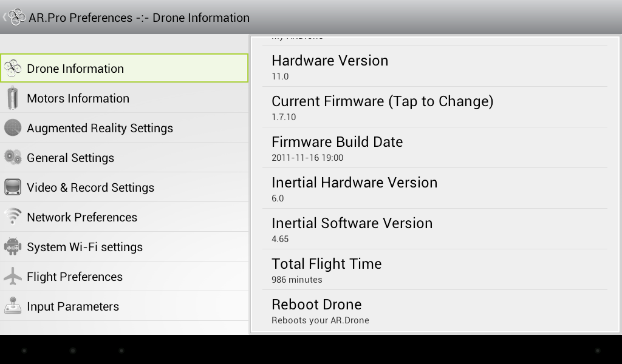Open Input Parameters
622x364 pixels.
[x=124, y=306]
